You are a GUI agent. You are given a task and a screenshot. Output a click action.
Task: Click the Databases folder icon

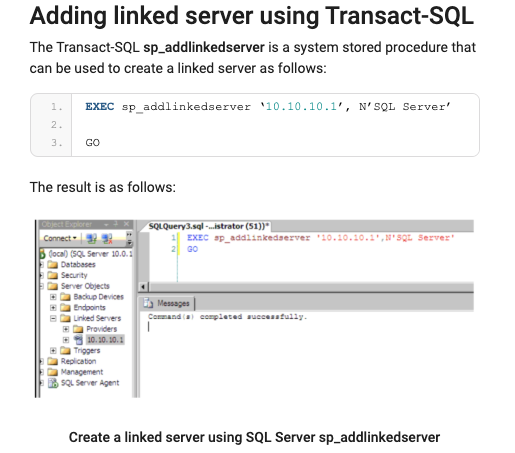(52, 265)
